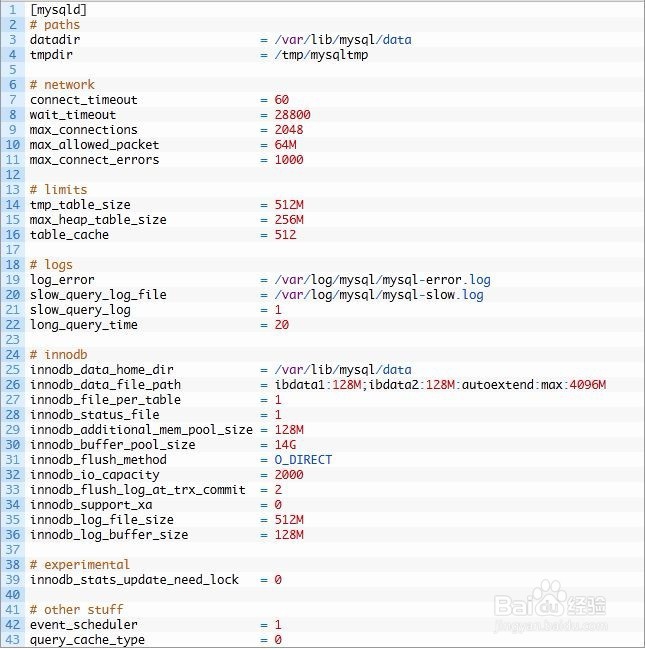Click the innodb_file_per_table key
Image resolution: width=645 pixels, height=649 pixels.
click(x=105, y=399)
